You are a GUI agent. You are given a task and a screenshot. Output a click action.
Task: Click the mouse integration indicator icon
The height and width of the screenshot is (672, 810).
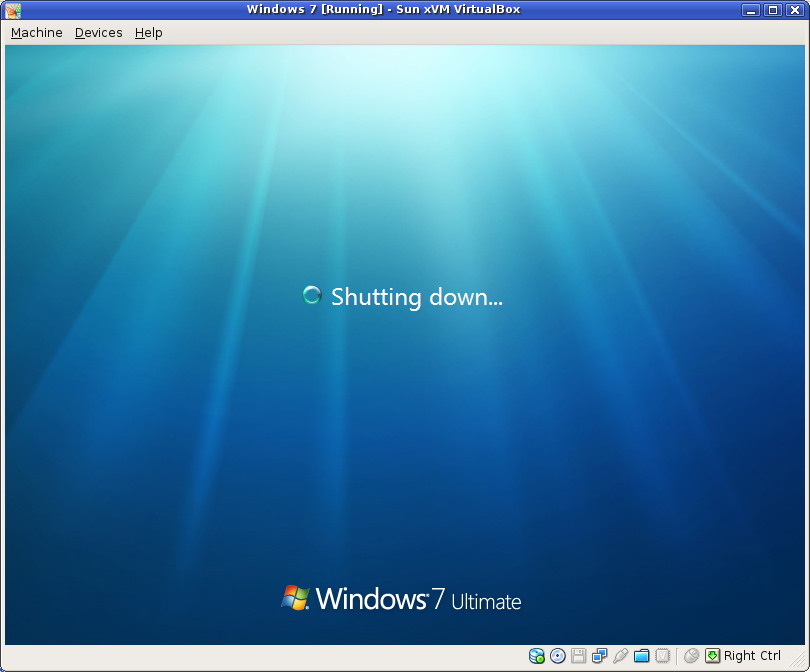click(691, 656)
